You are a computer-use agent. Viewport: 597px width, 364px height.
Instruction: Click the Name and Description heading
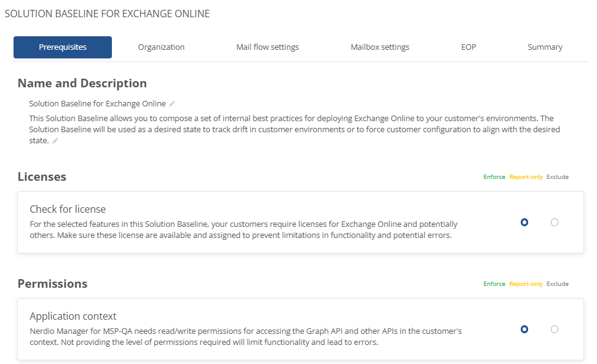pos(82,84)
